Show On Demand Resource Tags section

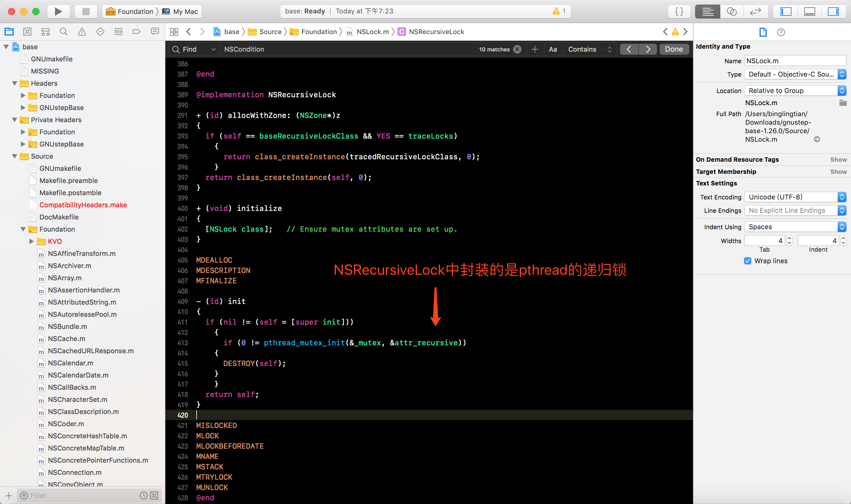(x=839, y=160)
